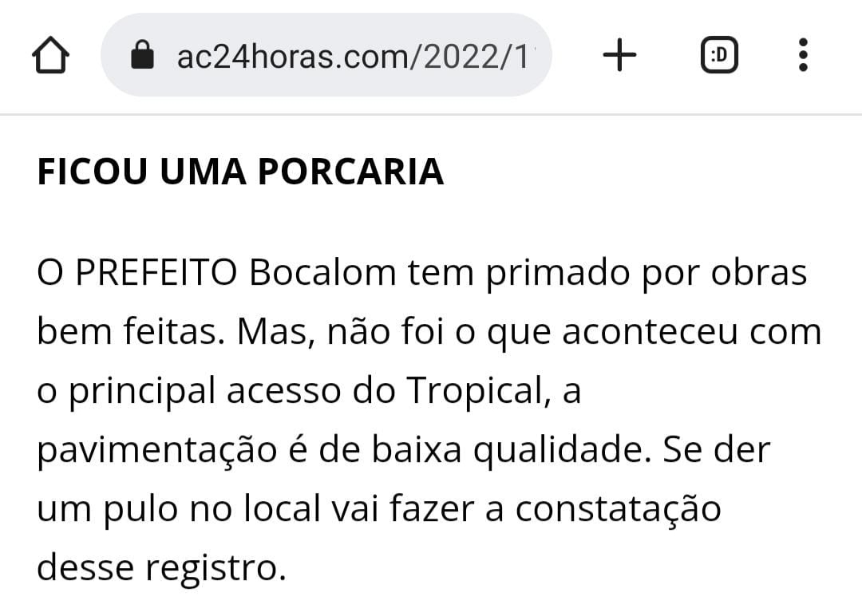Tap the word principal in paragraph

tap(142, 391)
